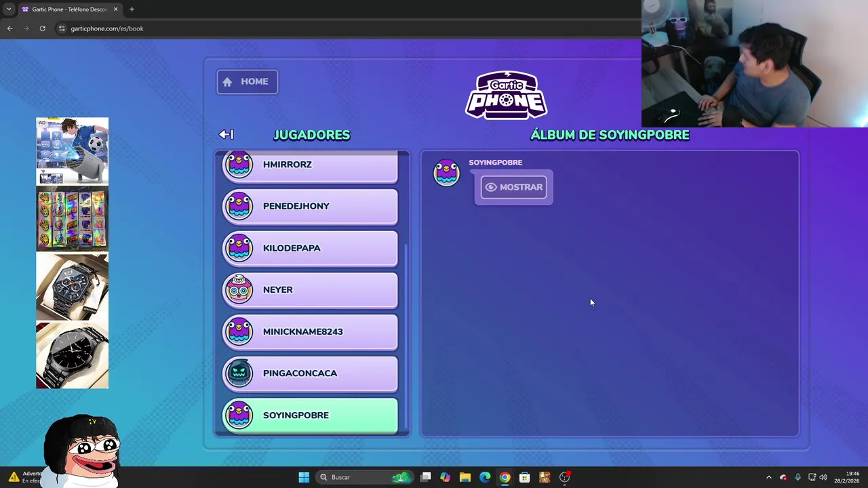Viewport: 868px width, 488px height.
Task: Open OBS Studio from the taskbar
Action: click(564, 477)
